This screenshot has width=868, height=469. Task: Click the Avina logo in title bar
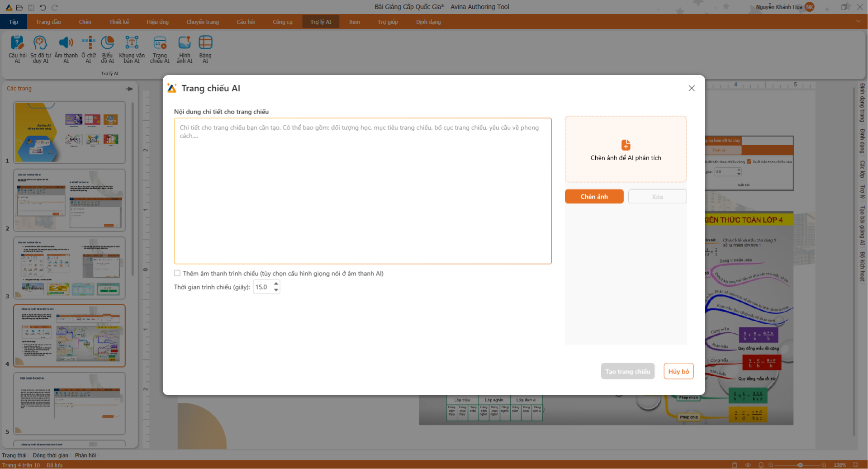pyautogui.click(x=9, y=7)
